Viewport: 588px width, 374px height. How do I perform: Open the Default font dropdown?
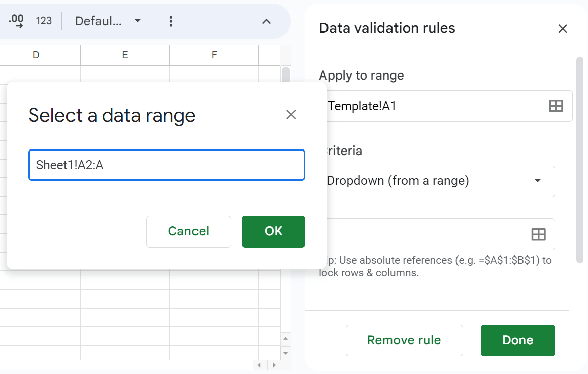pyautogui.click(x=108, y=21)
